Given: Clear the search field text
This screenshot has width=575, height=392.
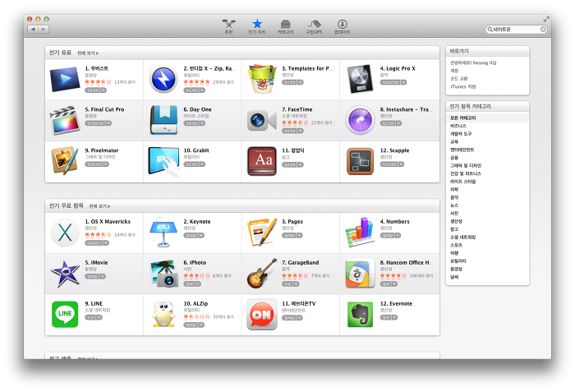Looking at the screenshot, I should [543, 30].
